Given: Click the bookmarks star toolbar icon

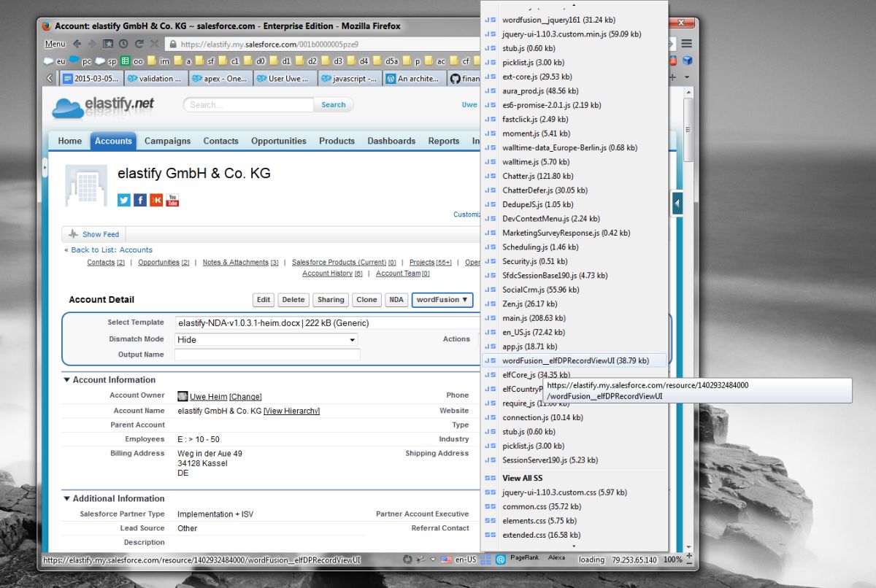Looking at the screenshot, I should [108, 44].
